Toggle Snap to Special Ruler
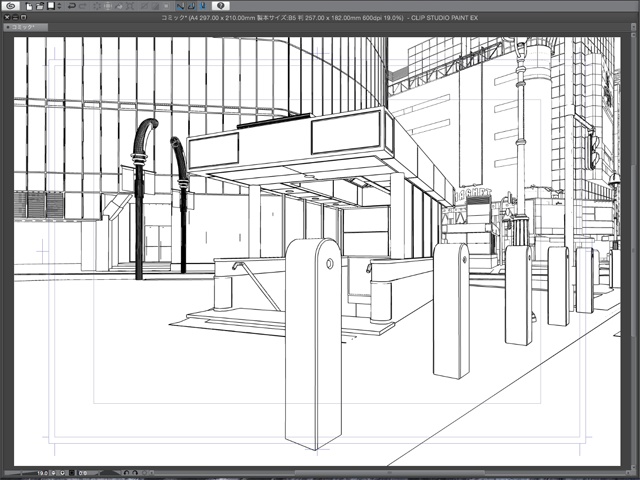 [x=192, y=6]
